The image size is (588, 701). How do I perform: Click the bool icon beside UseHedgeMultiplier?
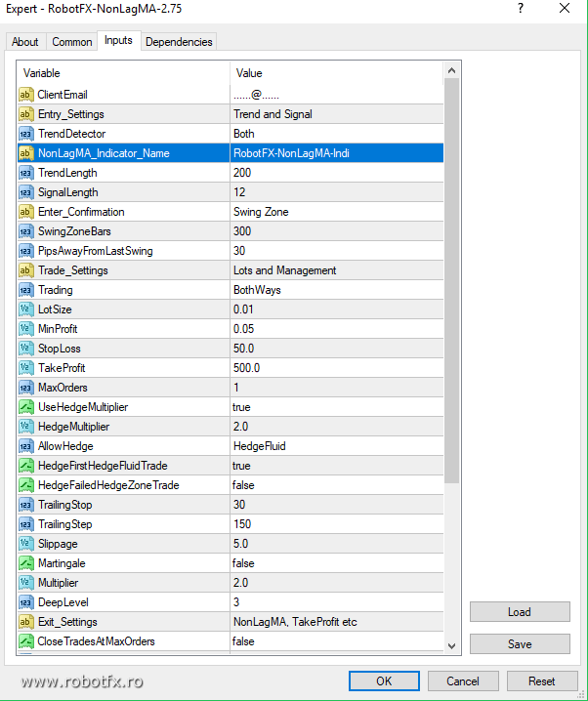[x=26, y=407]
